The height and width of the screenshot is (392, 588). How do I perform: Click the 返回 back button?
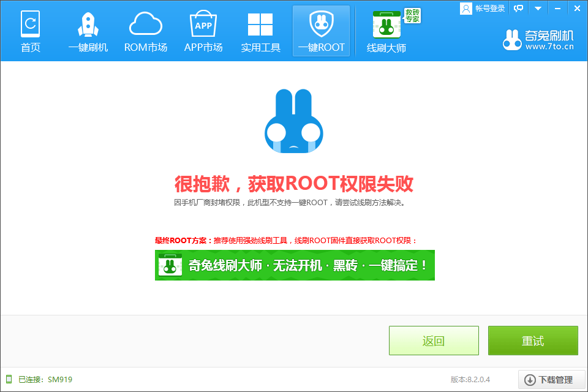tap(434, 341)
